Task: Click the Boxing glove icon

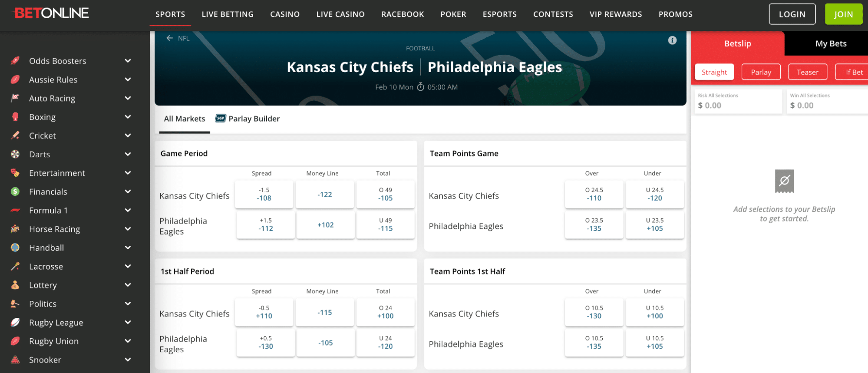Action: coord(15,117)
